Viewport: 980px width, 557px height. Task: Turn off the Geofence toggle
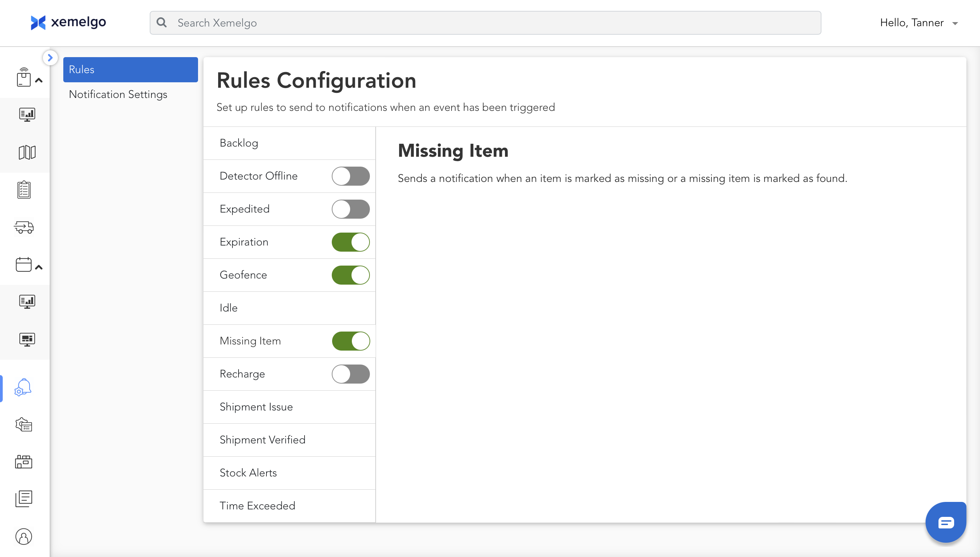tap(350, 275)
